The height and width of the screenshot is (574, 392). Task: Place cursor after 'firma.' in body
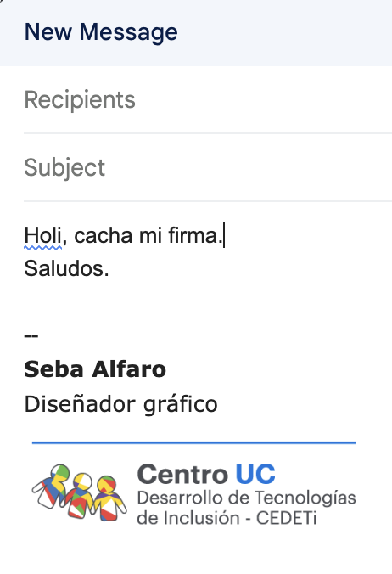pyautogui.click(x=224, y=236)
